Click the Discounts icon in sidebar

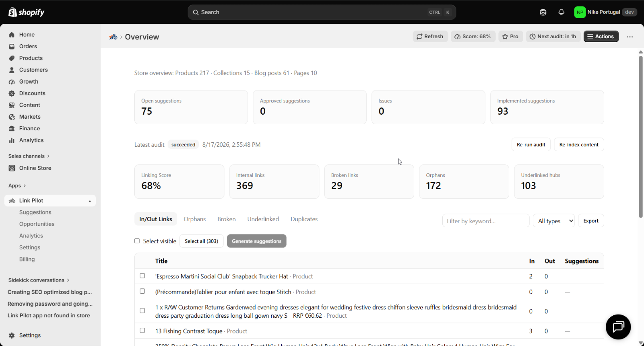pos(12,93)
